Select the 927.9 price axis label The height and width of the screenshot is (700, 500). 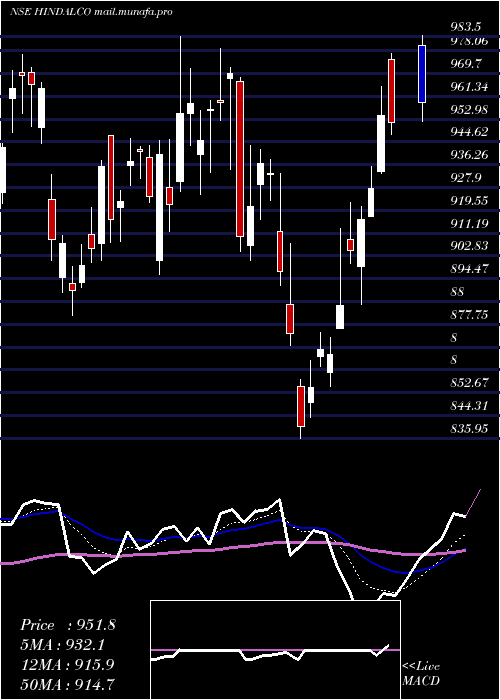[x=465, y=178]
